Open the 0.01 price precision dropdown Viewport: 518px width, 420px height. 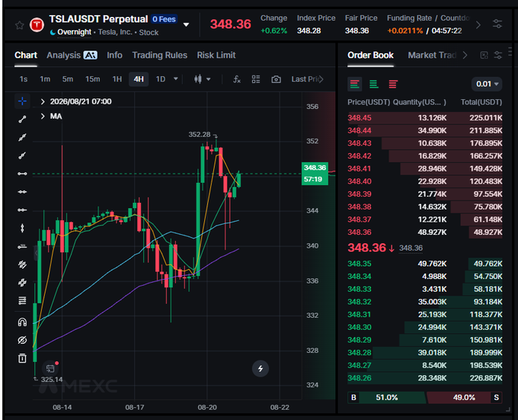click(487, 84)
